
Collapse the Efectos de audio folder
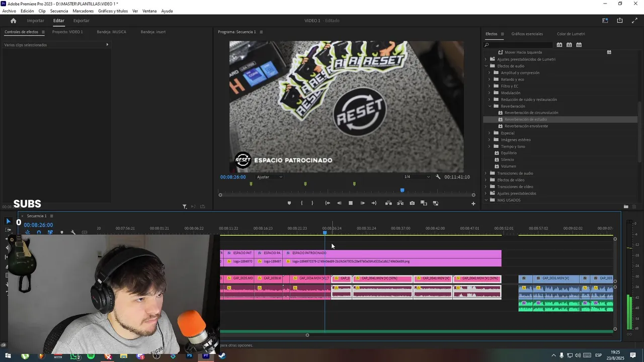pyautogui.click(x=486, y=66)
